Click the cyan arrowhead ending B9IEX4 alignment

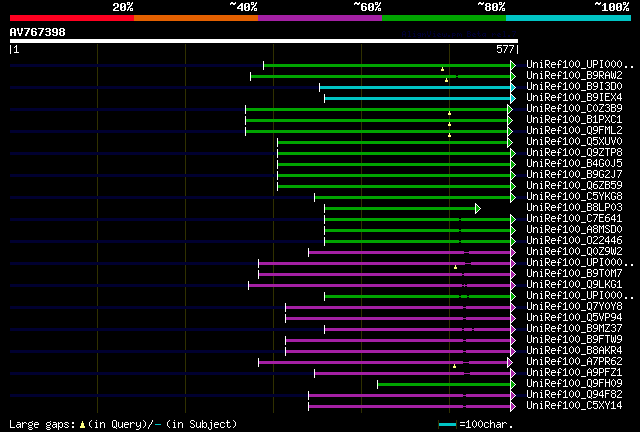513,98
